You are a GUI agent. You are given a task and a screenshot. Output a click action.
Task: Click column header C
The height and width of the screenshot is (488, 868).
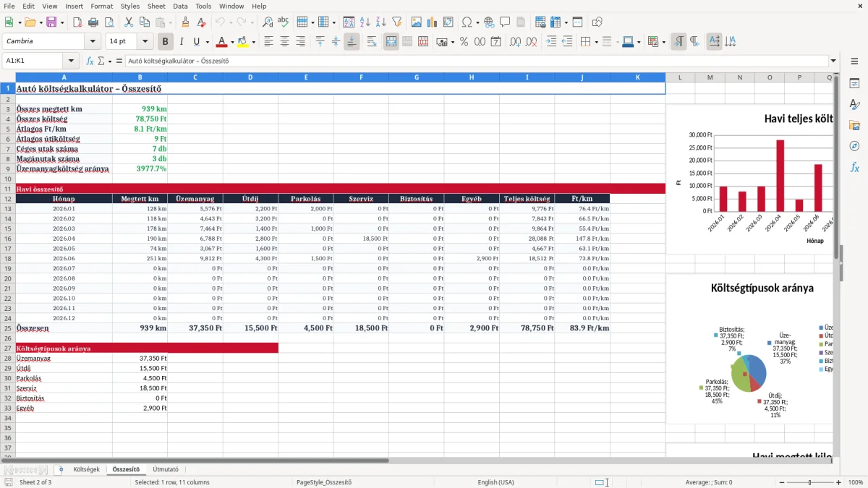click(x=195, y=77)
